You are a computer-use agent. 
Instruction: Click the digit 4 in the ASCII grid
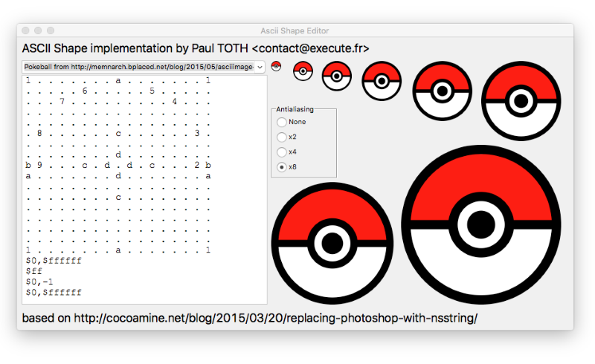click(x=175, y=102)
